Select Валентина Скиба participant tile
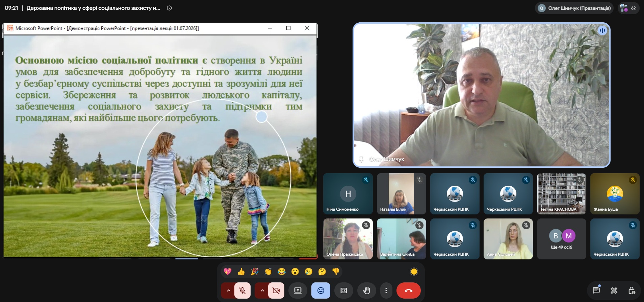Image resolution: width=644 pixels, height=302 pixels. [402, 239]
